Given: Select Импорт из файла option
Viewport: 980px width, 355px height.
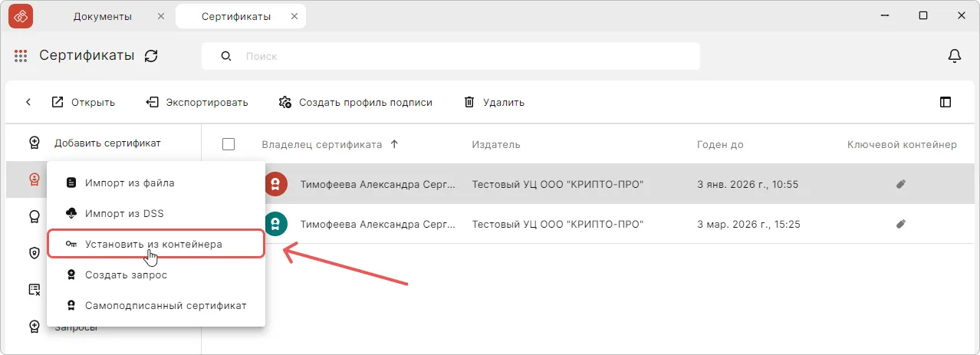Looking at the screenshot, I should click(130, 182).
